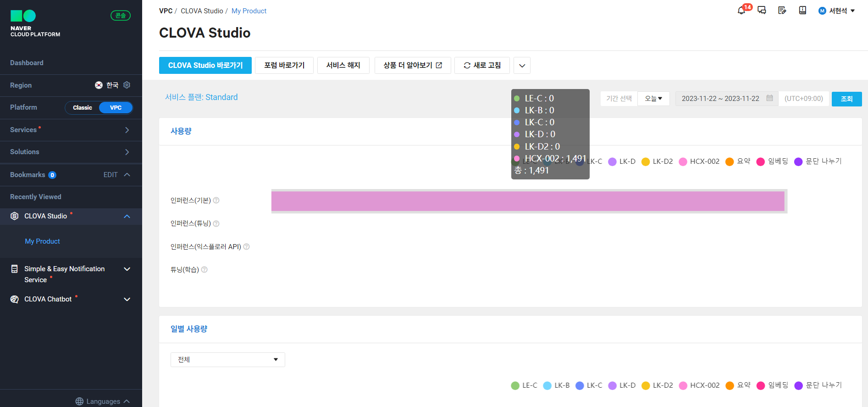This screenshot has width=868, height=407.
Task: Expand Simple & Easy Notification Service group
Action: pyautogui.click(x=127, y=269)
